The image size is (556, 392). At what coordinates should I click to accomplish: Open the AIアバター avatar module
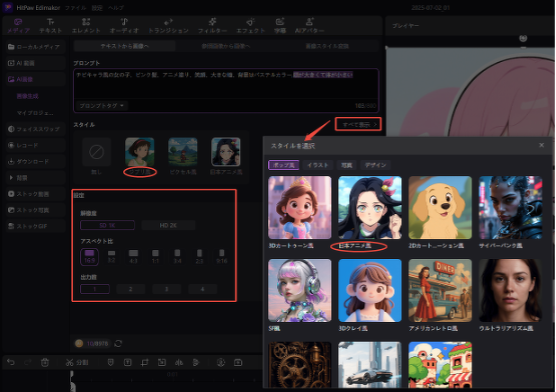click(x=309, y=26)
